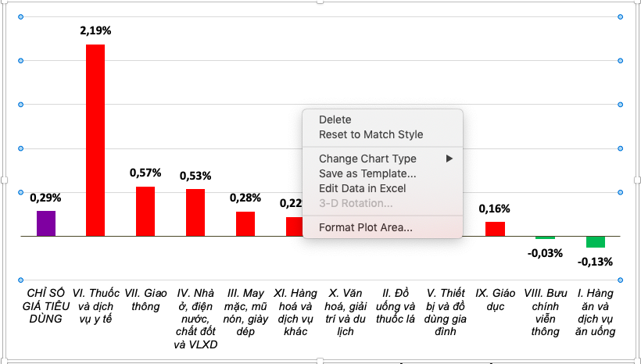Click the tallest red bar labeled 2,19%
This screenshot has height=364, width=641.
tap(95, 139)
